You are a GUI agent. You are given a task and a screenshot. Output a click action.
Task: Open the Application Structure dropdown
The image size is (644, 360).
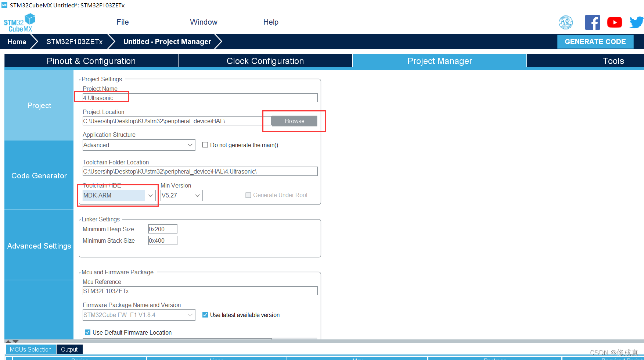tap(139, 145)
